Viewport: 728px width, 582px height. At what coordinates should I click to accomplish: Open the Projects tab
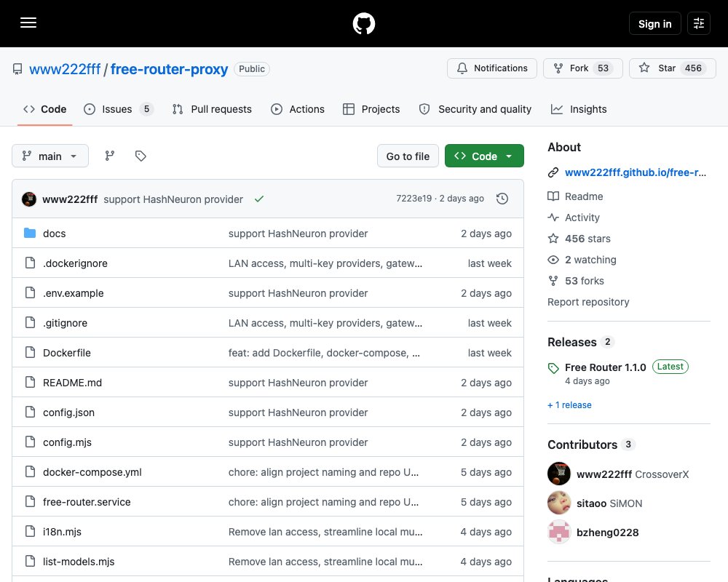tap(371, 109)
